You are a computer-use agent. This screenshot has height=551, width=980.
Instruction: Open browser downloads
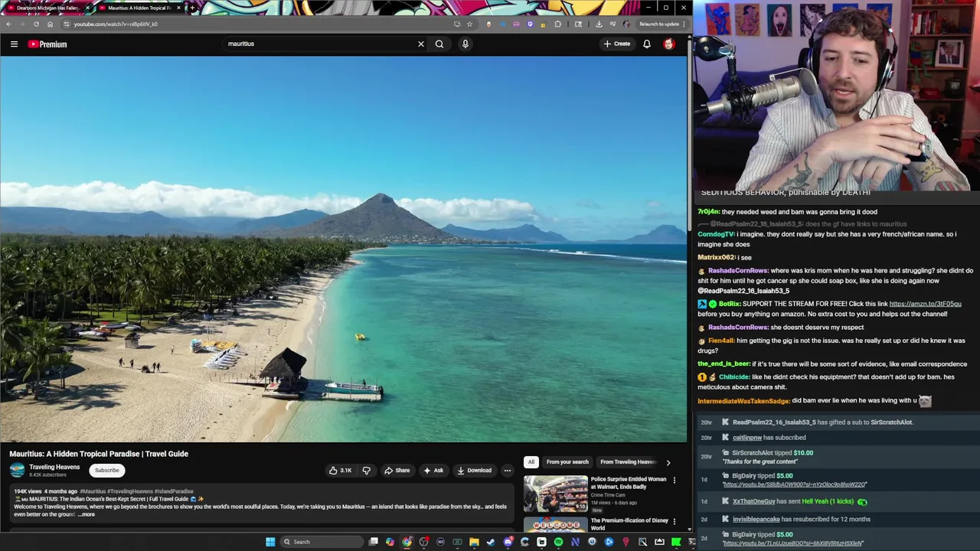(599, 24)
